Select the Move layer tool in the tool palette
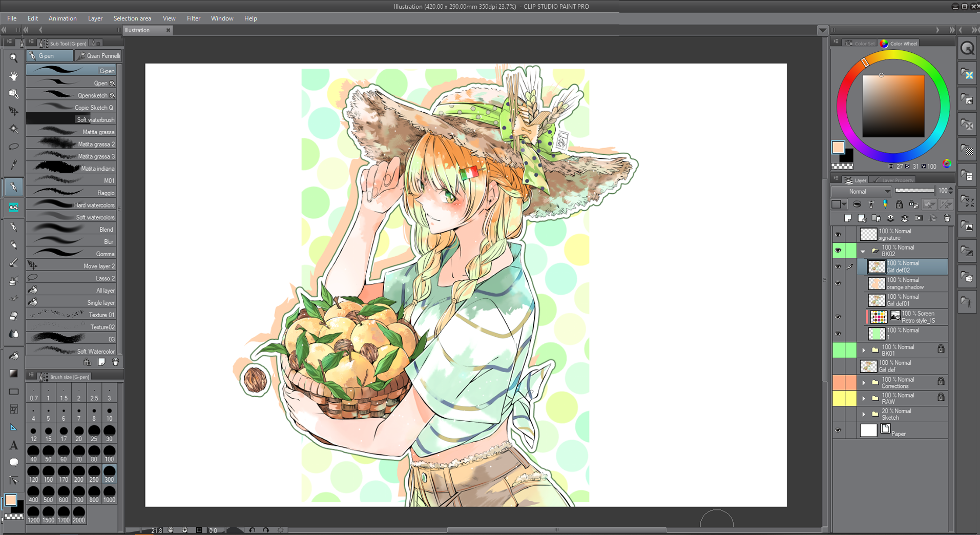 (14, 111)
